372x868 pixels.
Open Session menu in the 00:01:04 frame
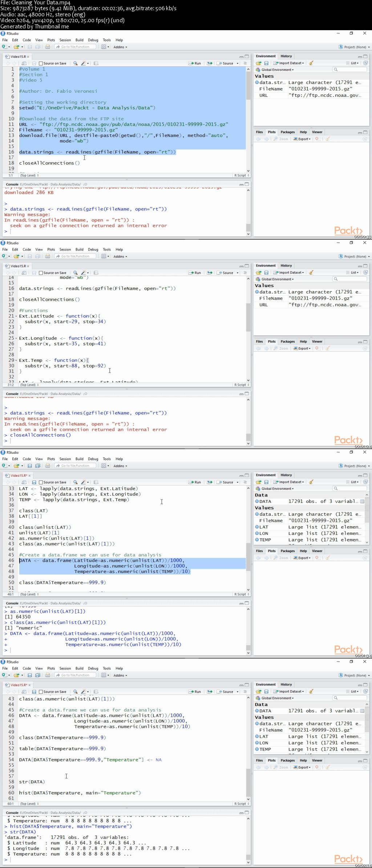pos(65,249)
